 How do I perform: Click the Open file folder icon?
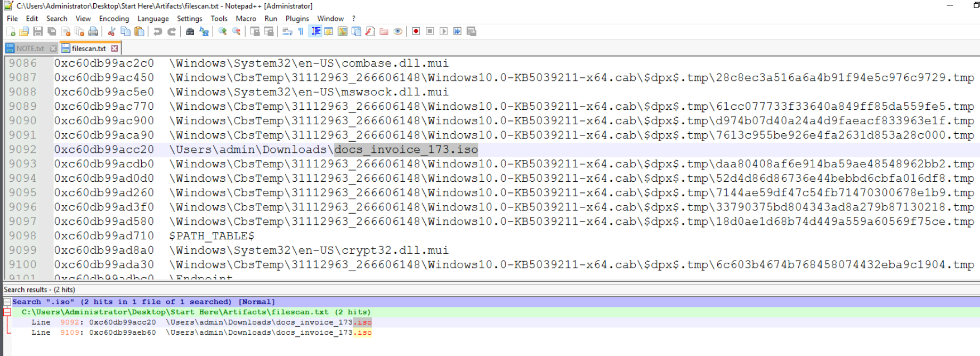point(24,31)
